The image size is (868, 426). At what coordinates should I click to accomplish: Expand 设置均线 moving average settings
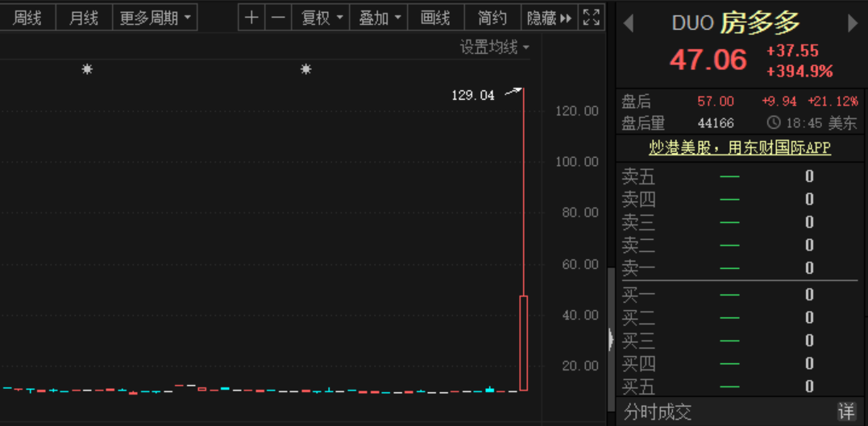(495, 48)
